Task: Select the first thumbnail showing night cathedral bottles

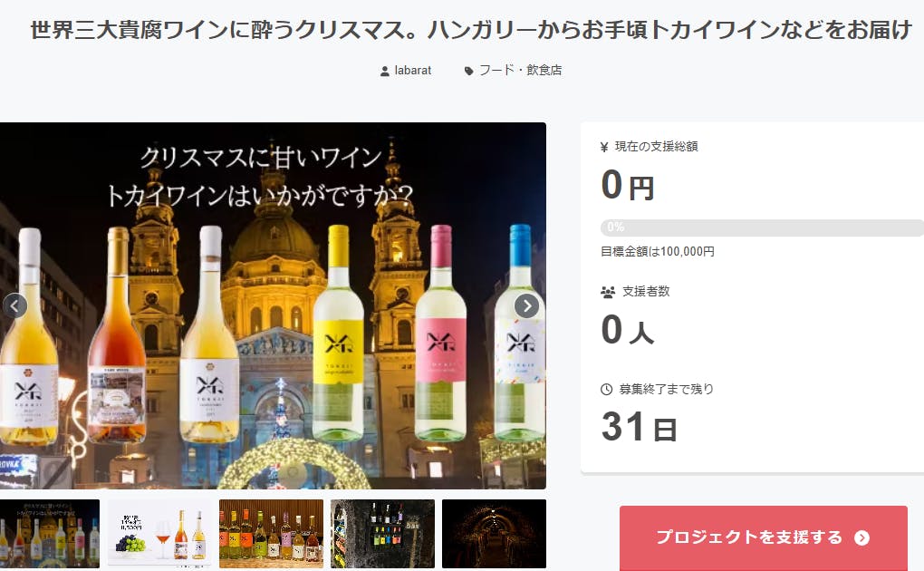Action: pos(50,534)
